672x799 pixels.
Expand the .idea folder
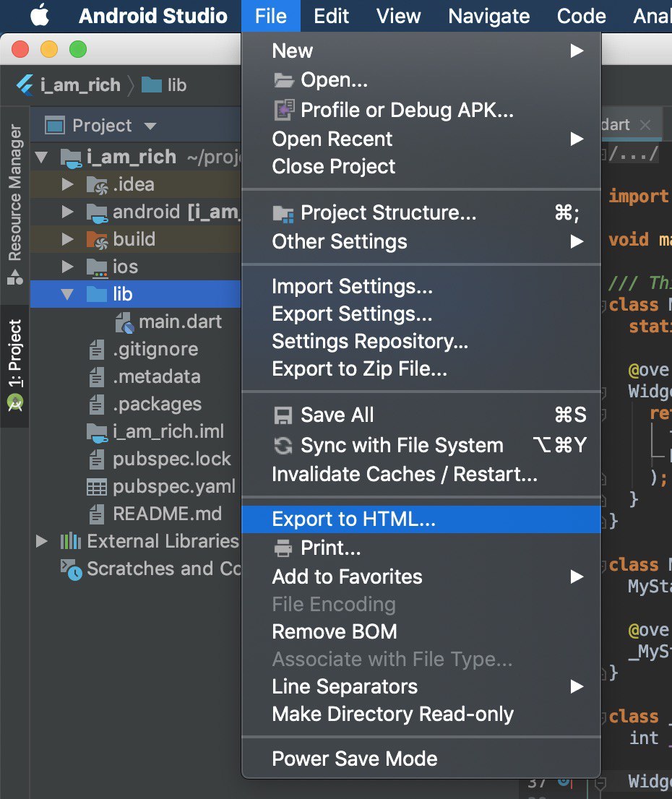(68, 184)
